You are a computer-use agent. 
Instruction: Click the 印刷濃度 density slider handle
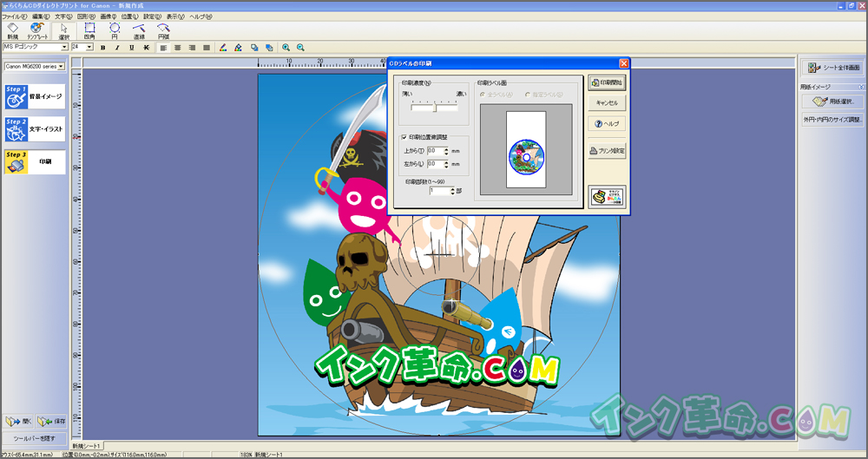pos(435,108)
